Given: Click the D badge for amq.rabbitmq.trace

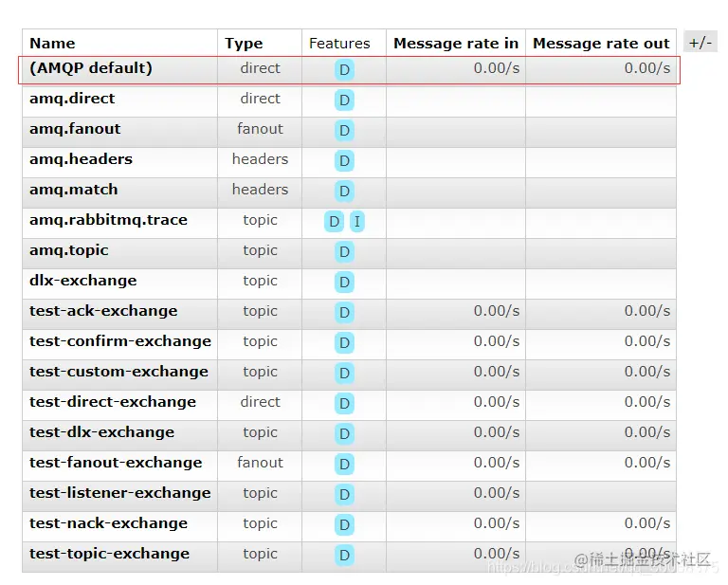Looking at the screenshot, I should (334, 222).
